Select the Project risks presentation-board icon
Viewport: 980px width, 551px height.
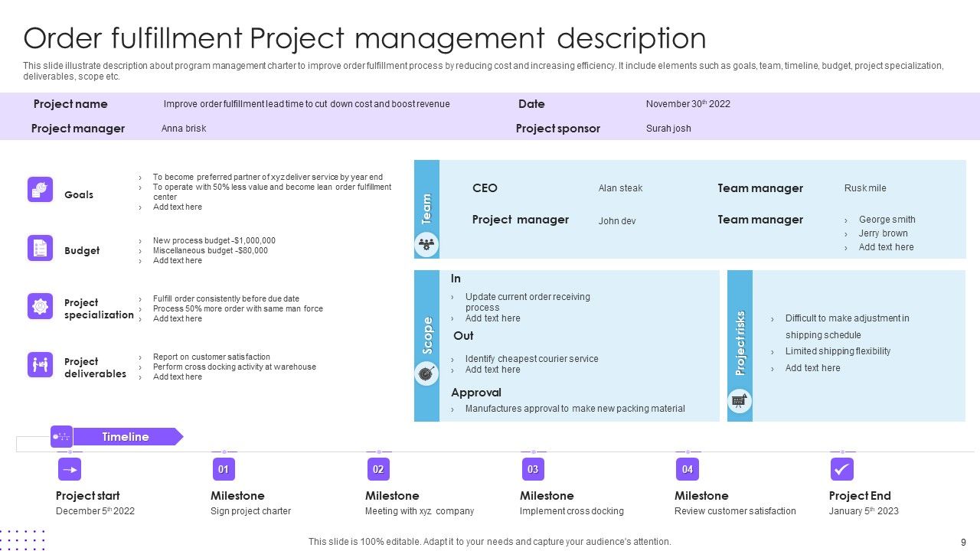tap(740, 400)
